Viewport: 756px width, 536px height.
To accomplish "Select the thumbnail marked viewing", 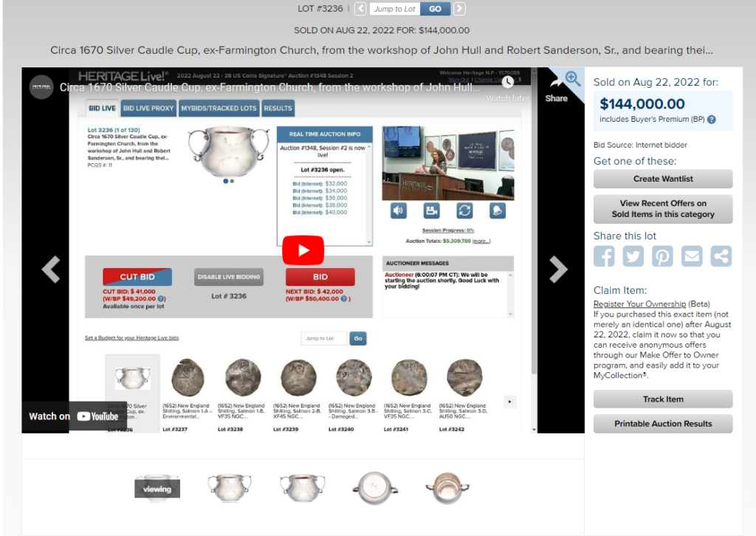I will coord(157,488).
